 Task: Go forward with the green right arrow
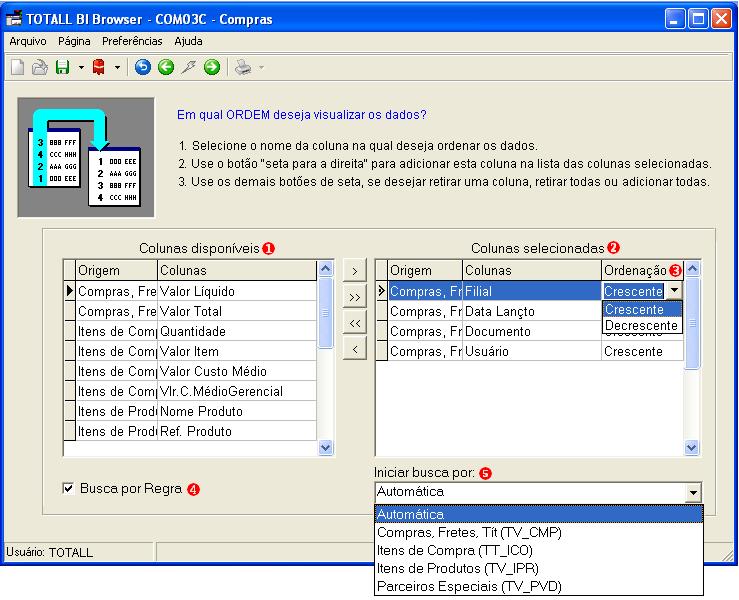[x=212, y=67]
